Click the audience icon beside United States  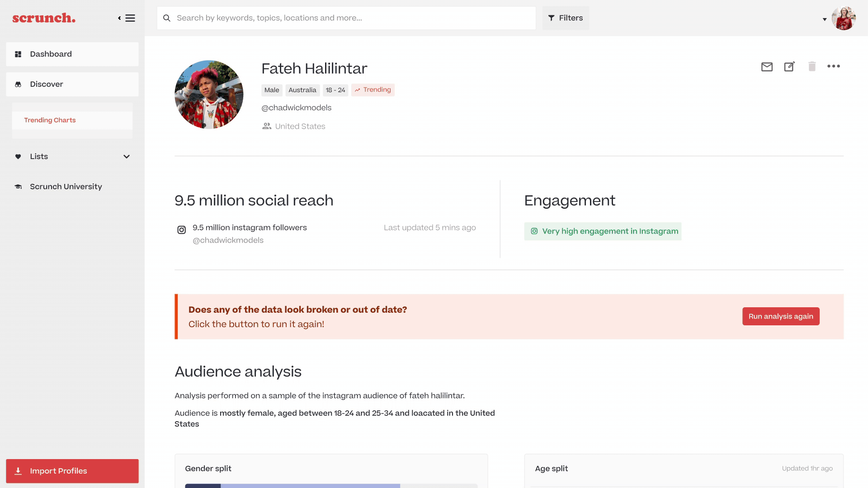[x=267, y=126]
